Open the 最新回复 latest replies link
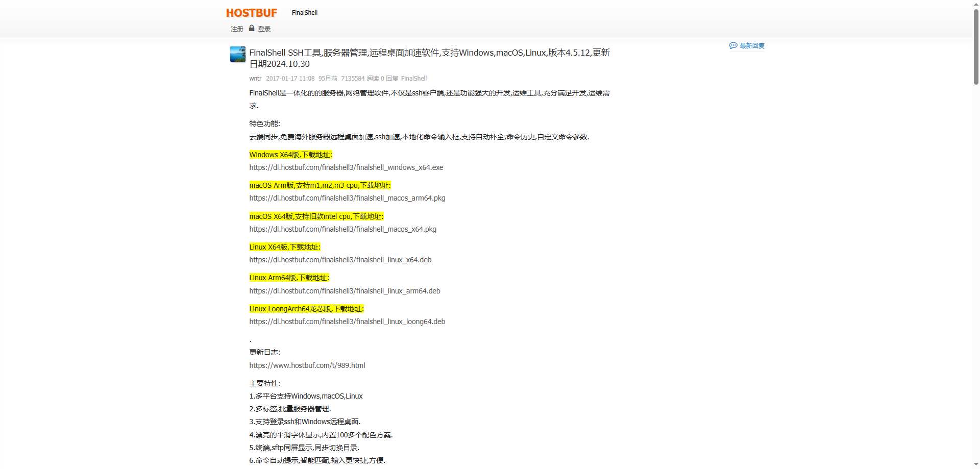Viewport: 980px width, 469px height. click(752, 46)
